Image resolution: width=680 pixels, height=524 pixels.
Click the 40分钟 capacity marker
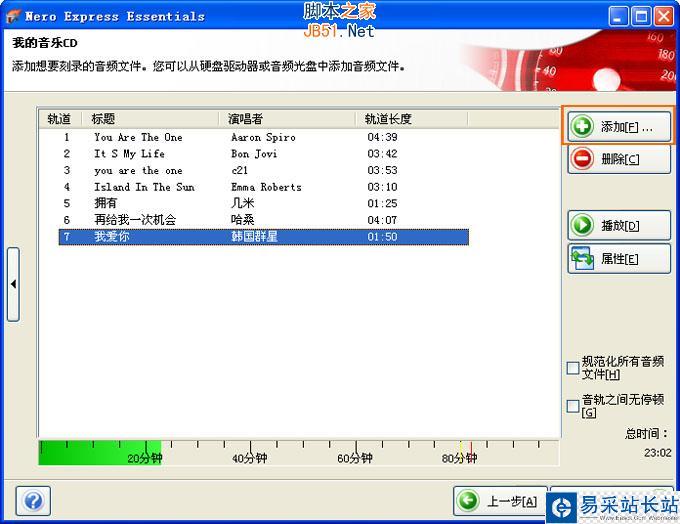click(x=249, y=458)
